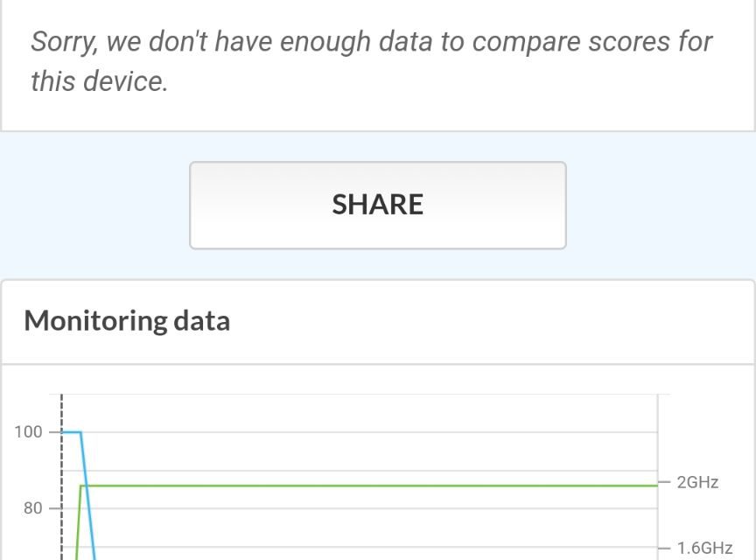This screenshot has height=560, width=756.
Task: Click the tick mark beside 1.6GHz
Action: pyautogui.click(x=664, y=549)
